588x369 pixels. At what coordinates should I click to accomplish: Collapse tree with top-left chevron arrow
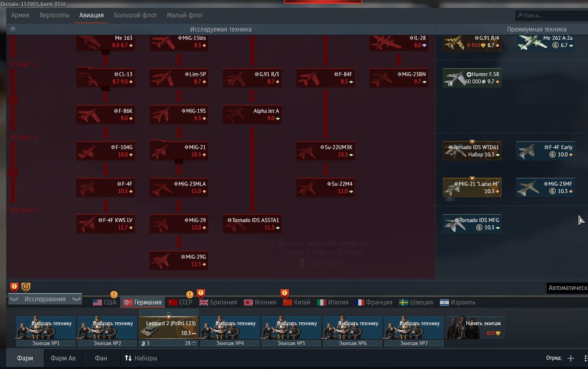point(13,29)
